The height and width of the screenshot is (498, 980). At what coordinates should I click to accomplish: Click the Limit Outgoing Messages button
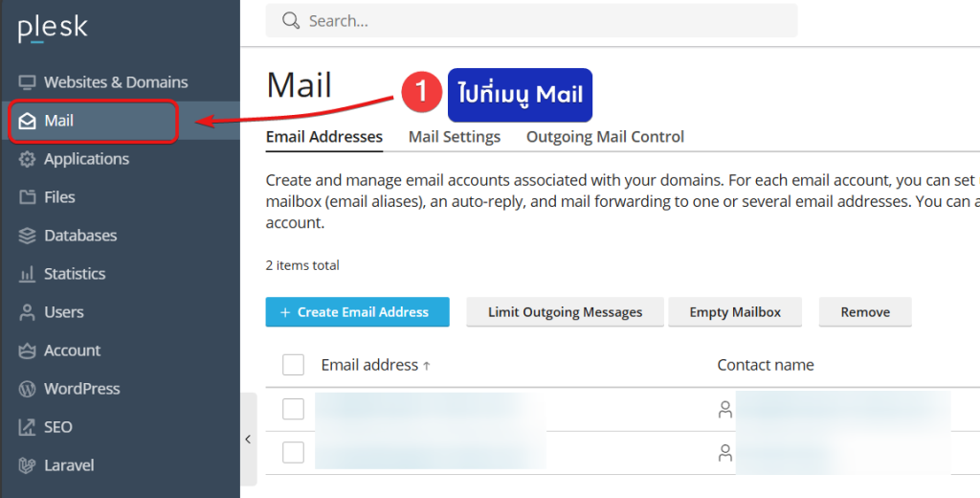565,312
